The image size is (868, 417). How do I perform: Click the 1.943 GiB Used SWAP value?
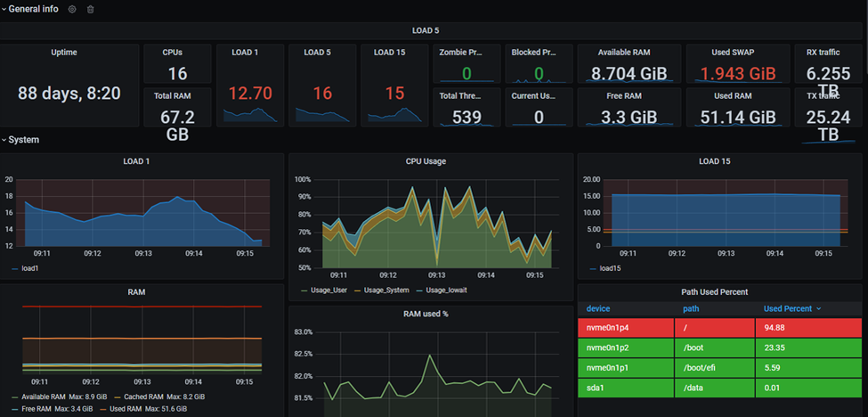coord(738,74)
